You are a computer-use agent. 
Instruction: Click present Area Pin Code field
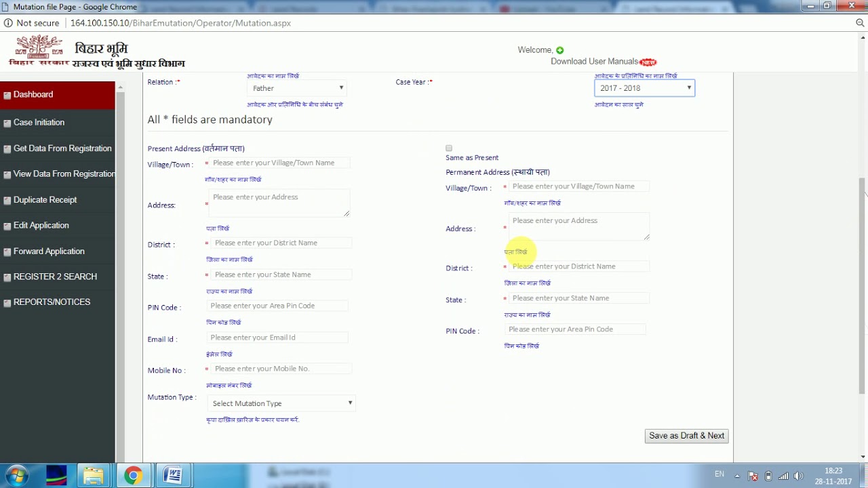[x=277, y=306]
